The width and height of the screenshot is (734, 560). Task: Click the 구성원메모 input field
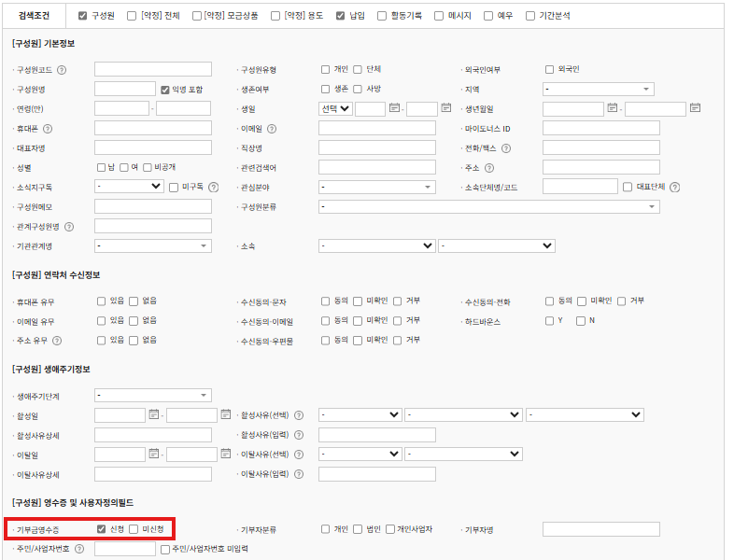pyautogui.click(x=152, y=206)
